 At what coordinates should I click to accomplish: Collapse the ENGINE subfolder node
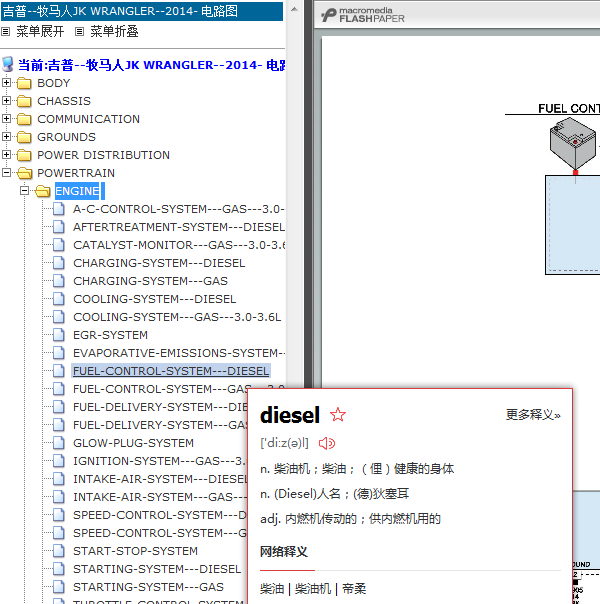24,191
